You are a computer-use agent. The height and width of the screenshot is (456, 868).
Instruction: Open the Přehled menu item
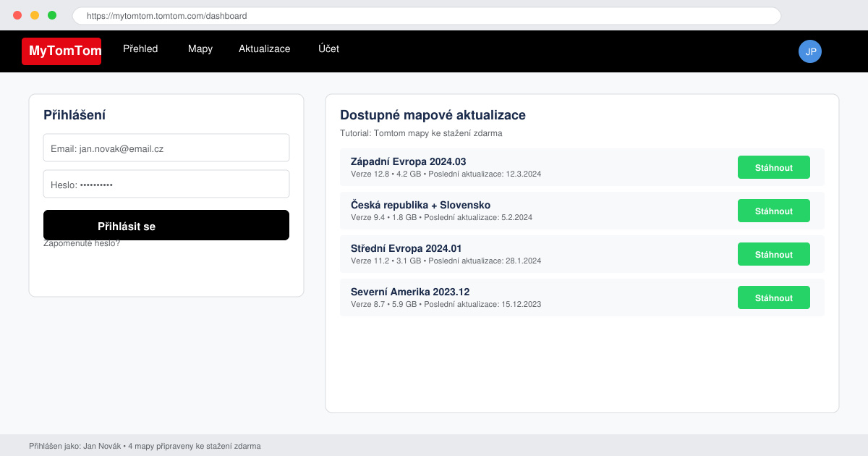[140, 49]
